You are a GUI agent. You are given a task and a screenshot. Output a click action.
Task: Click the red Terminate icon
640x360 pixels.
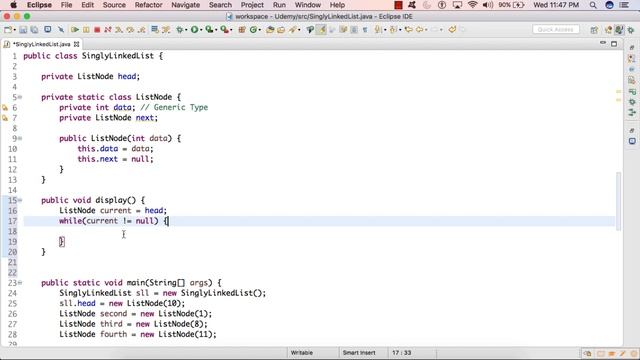(97, 29)
